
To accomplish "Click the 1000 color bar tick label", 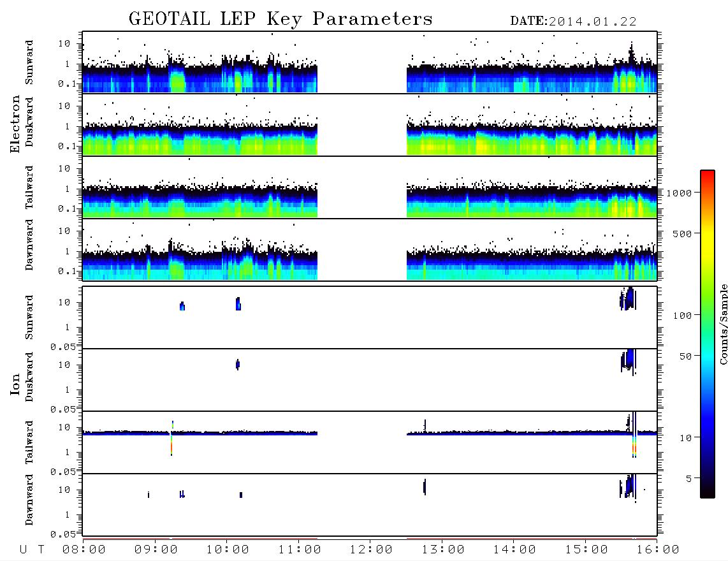I will coord(679,193).
